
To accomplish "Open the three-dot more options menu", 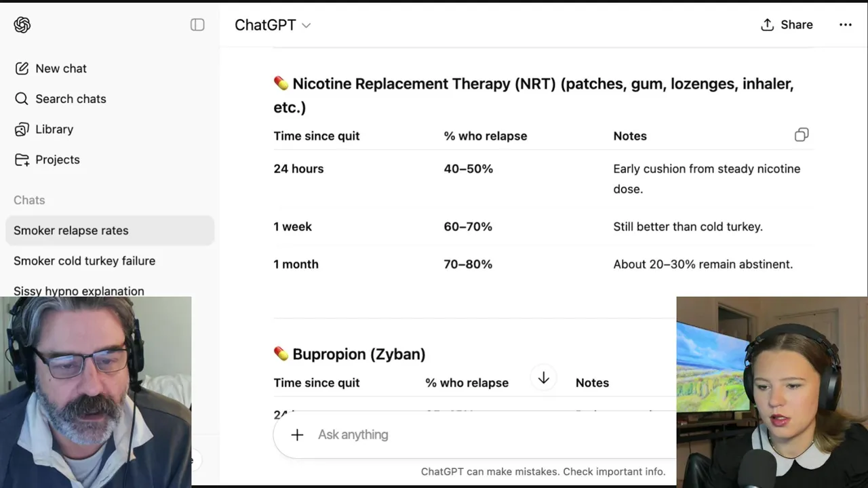I will [x=845, y=25].
